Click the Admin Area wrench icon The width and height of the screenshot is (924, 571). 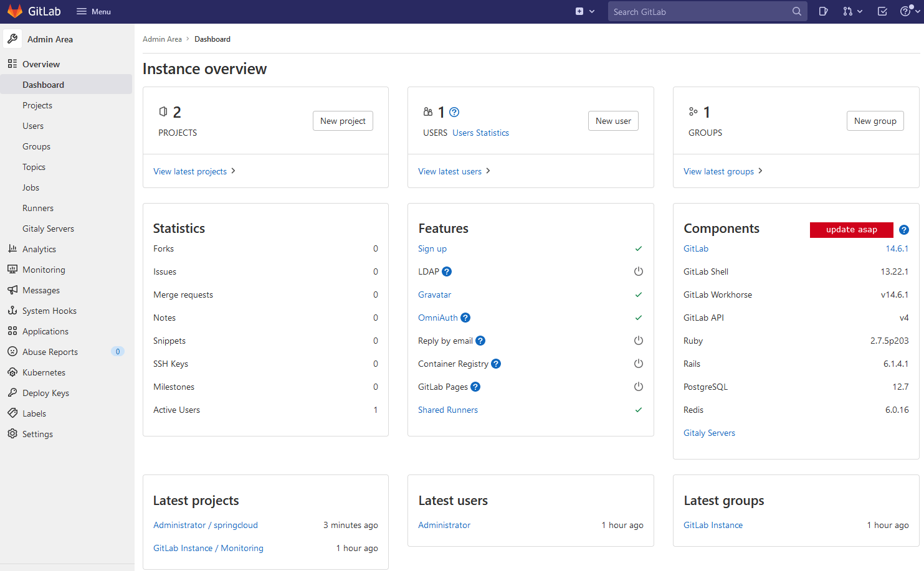tap(12, 39)
